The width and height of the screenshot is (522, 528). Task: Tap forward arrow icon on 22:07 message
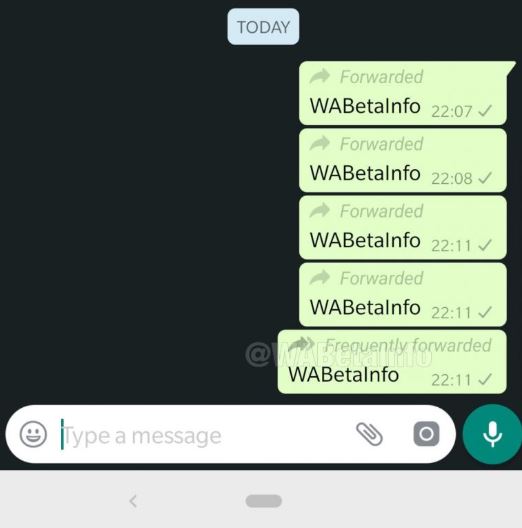coord(320,76)
